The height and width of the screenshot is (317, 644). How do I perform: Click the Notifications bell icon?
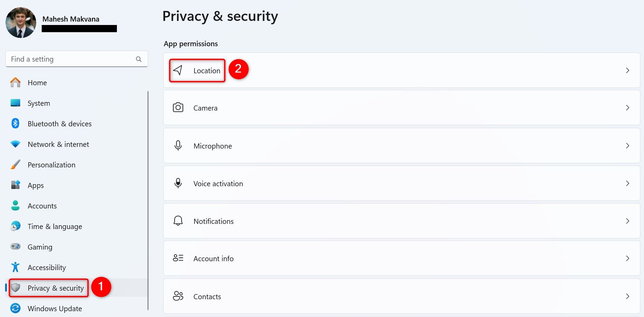178,221
